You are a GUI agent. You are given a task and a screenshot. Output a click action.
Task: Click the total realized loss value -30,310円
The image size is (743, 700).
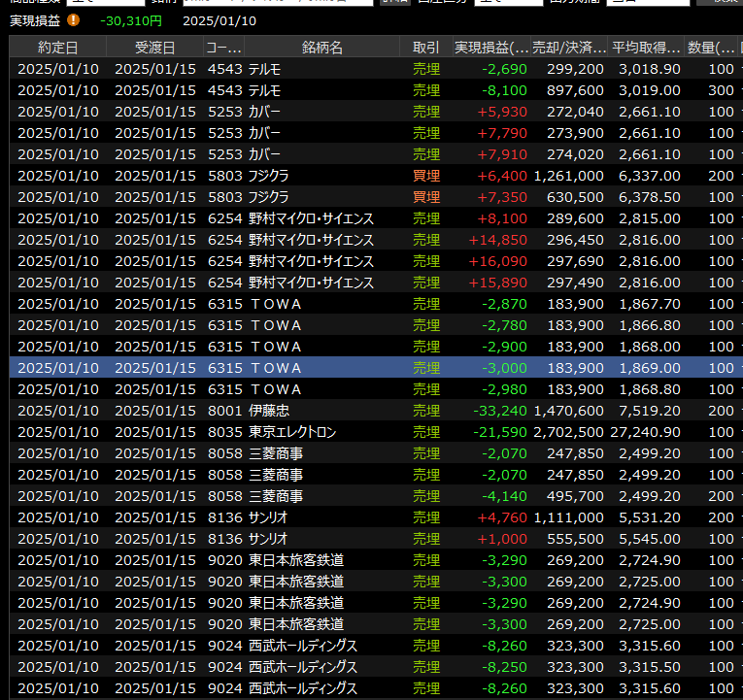coord(131,20)
